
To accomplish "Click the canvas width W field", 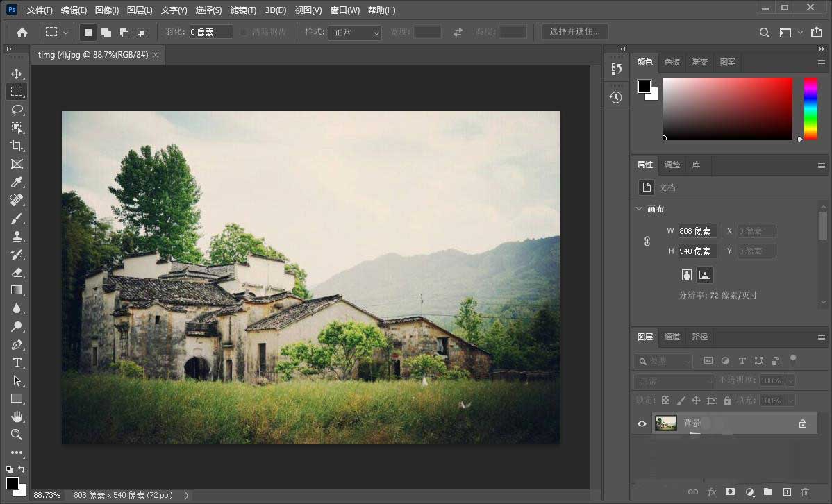I will tap(698, 231).
